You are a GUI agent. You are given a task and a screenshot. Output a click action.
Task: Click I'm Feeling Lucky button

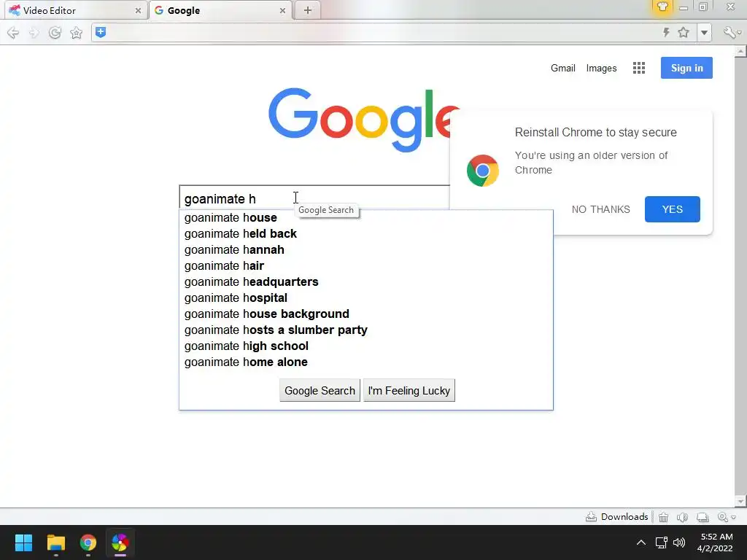click(x=409, y=391)
